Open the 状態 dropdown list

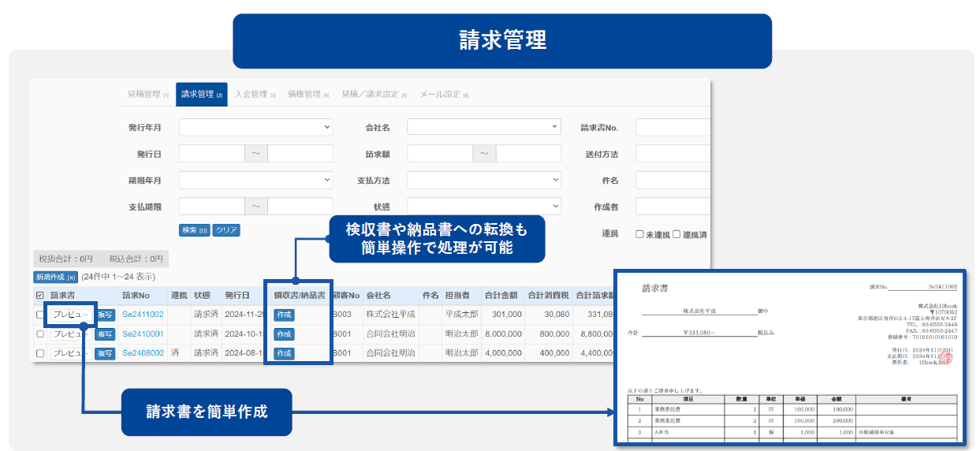[x=483, y=207]
